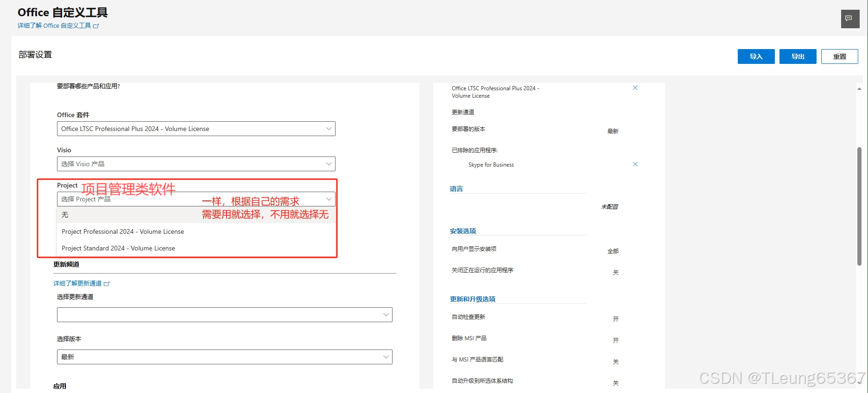The image size is (868, 393).
Task: Click the 导入 button
Action: tap(756, 56)
